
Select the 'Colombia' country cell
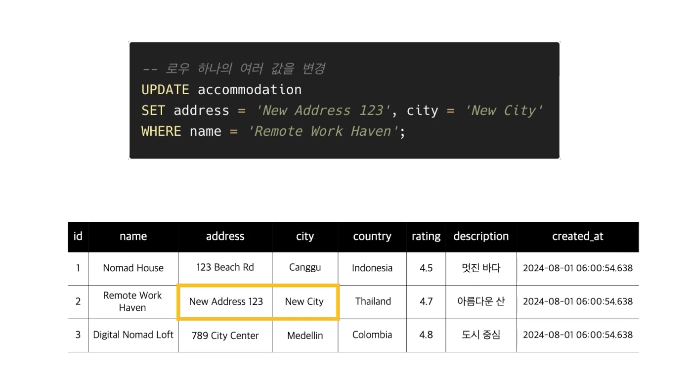click(372, 335)
